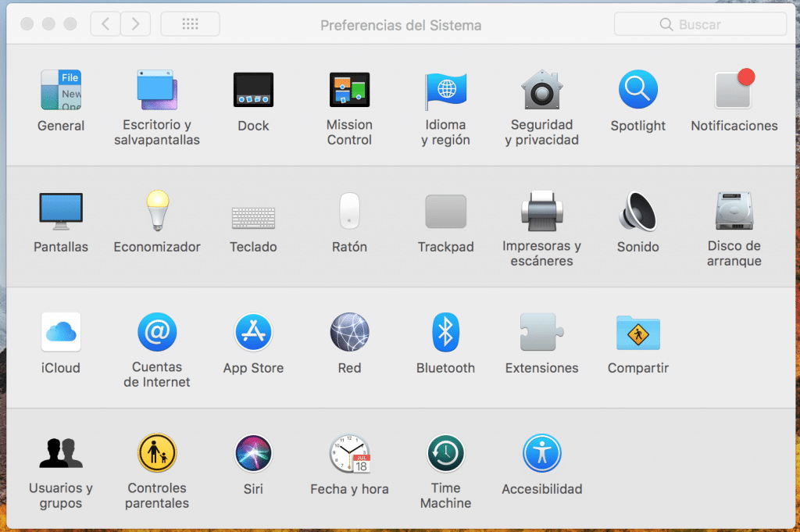Image resolution: width=800 pixels, height=532 pixels.
Task: Open Notificaciones preferences
Action: tap(734, 89)
